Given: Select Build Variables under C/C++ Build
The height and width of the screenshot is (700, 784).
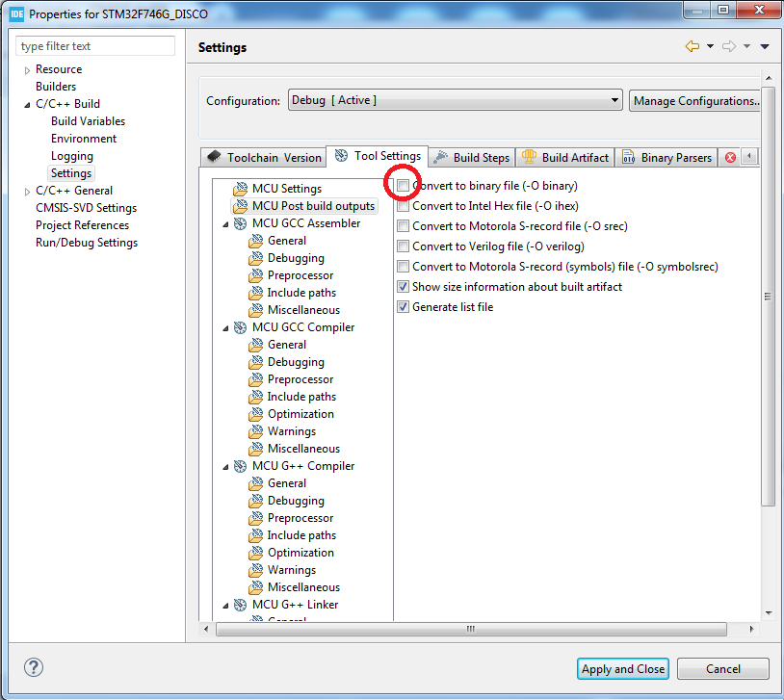Looking at the screenshot, I should [x=88, y=121].
